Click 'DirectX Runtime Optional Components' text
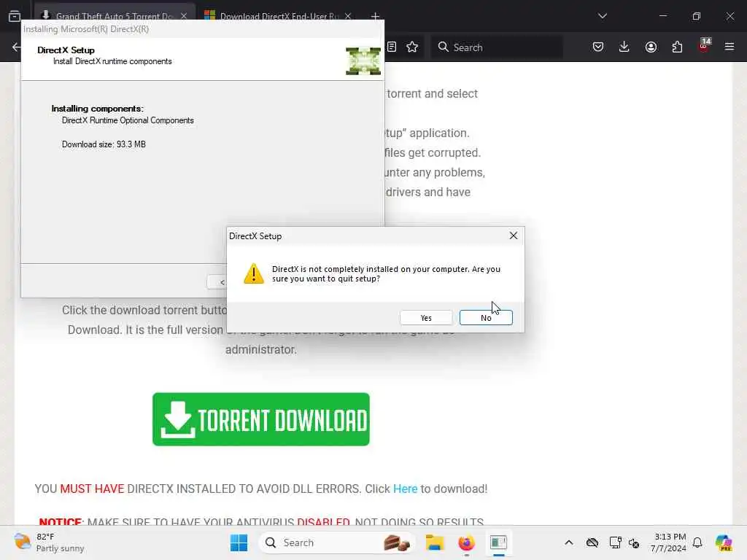The width and height of the screenshot is (747, 560). coord(128,120)
